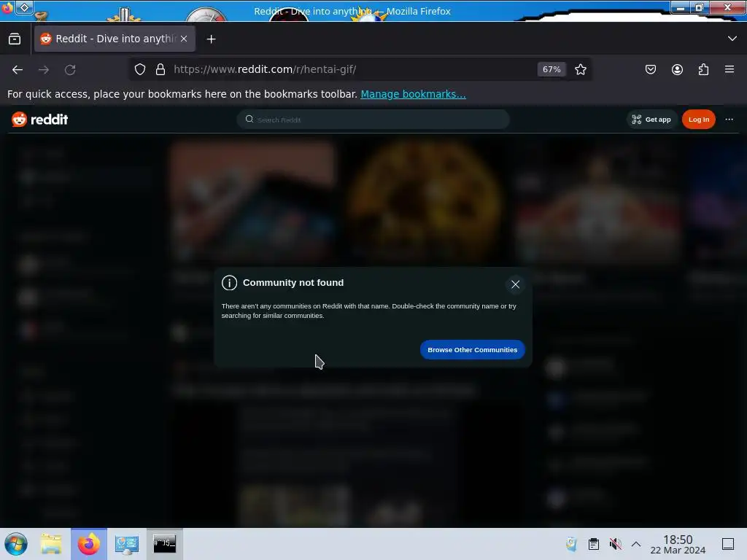Reset the 67% zoom level badge
This screenshot has width=747, height=560.
551,69
